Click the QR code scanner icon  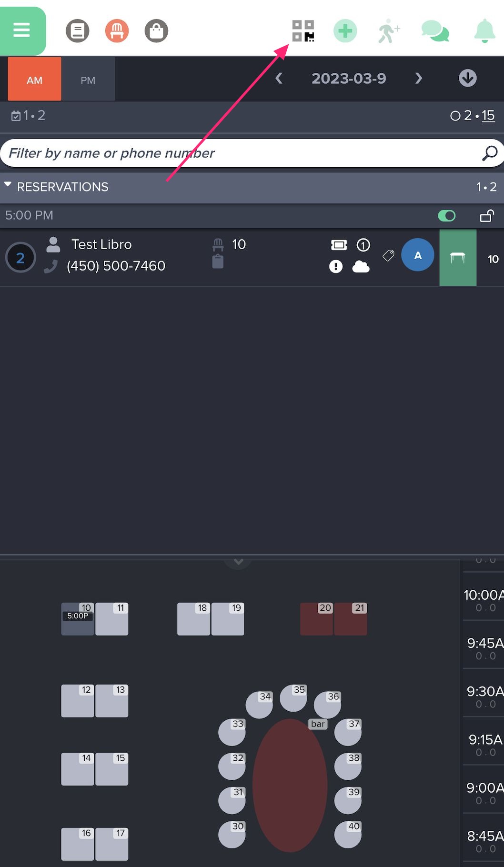303,31
